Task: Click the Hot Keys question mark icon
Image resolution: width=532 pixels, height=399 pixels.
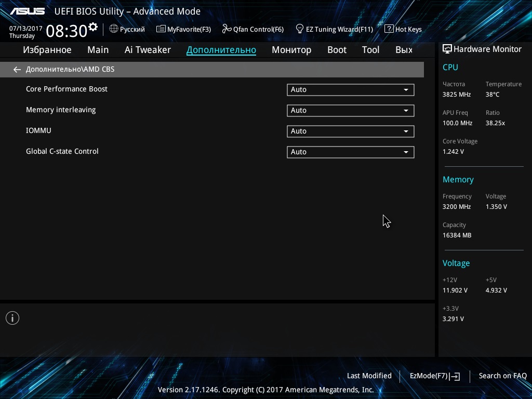Action: (x=389, y=29)
